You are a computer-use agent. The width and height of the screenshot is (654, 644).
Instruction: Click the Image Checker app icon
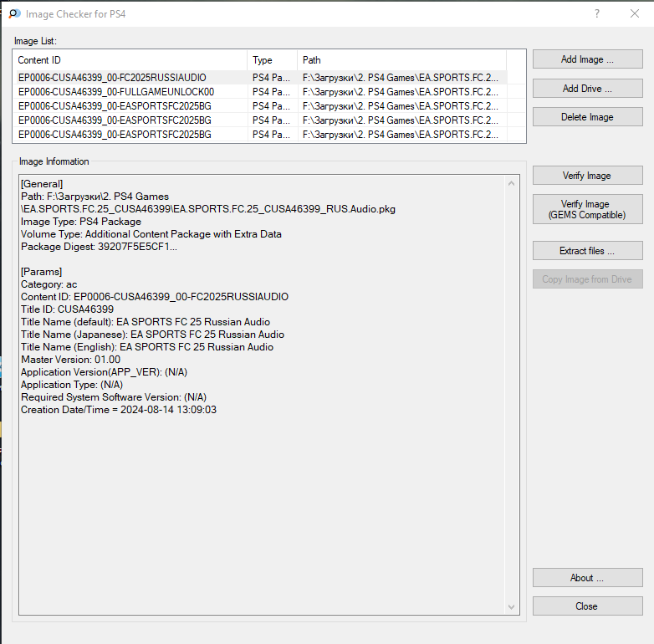coord(14,13)
